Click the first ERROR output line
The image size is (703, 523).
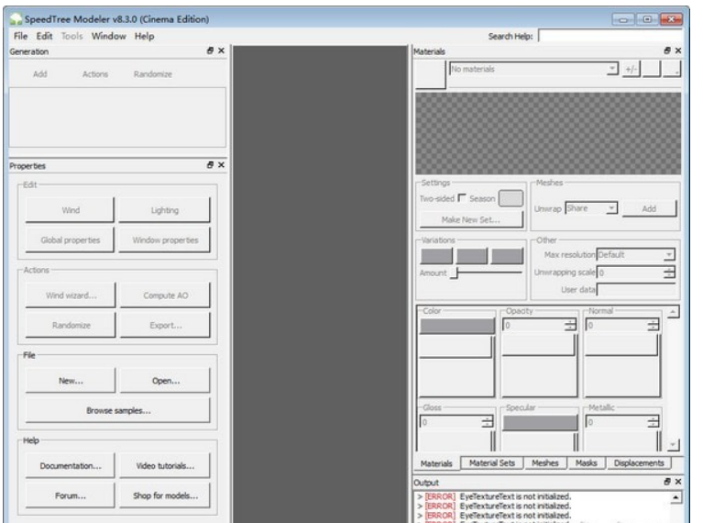pyautogui.click(x=494, y=497)
